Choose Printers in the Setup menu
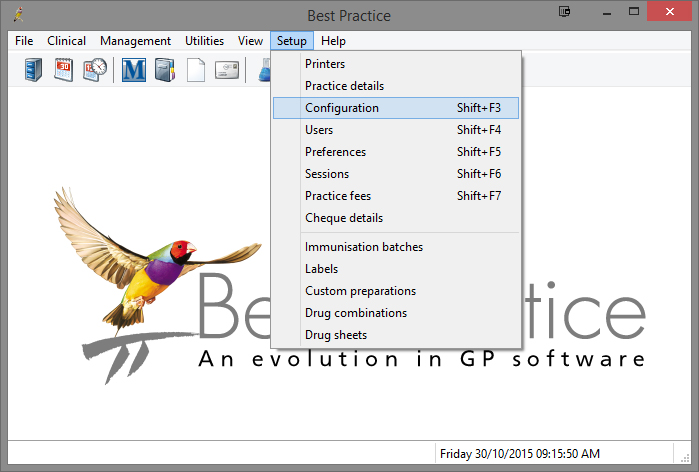Viewport: 699px width, 472px height. [325, 64]
